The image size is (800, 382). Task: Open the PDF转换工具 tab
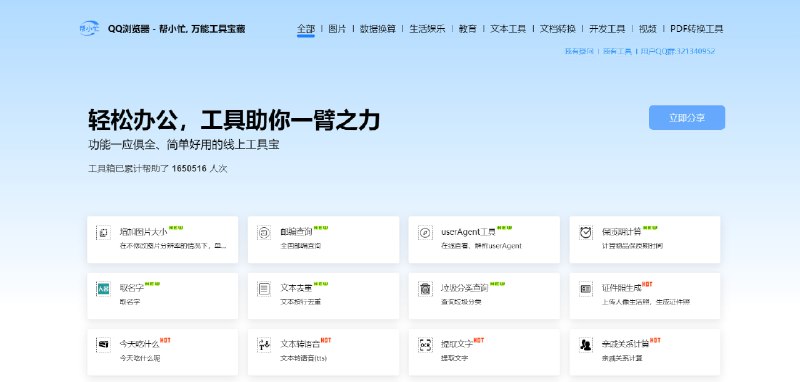pos(696,29)
